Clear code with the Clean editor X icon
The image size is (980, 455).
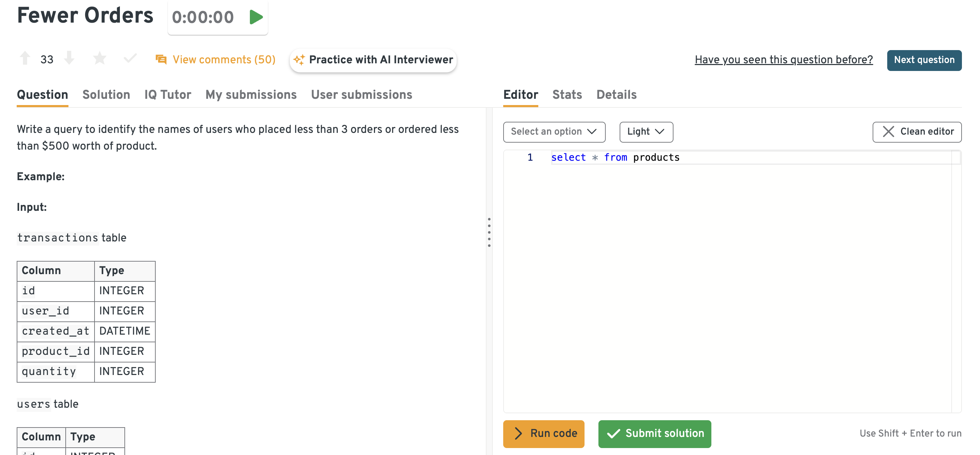pos(888,132)
